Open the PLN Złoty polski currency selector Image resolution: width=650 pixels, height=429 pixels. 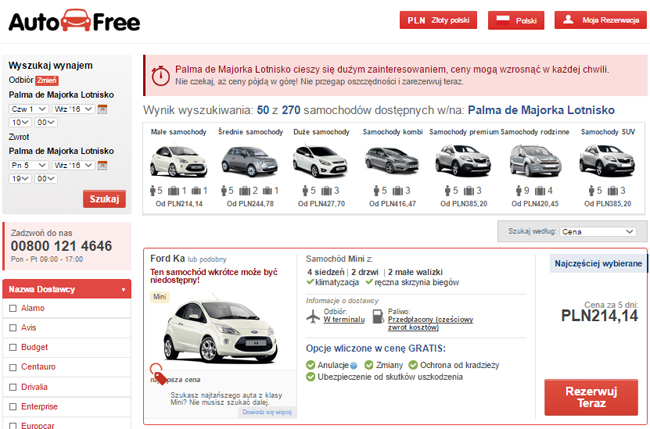click(x=438, y=20)
